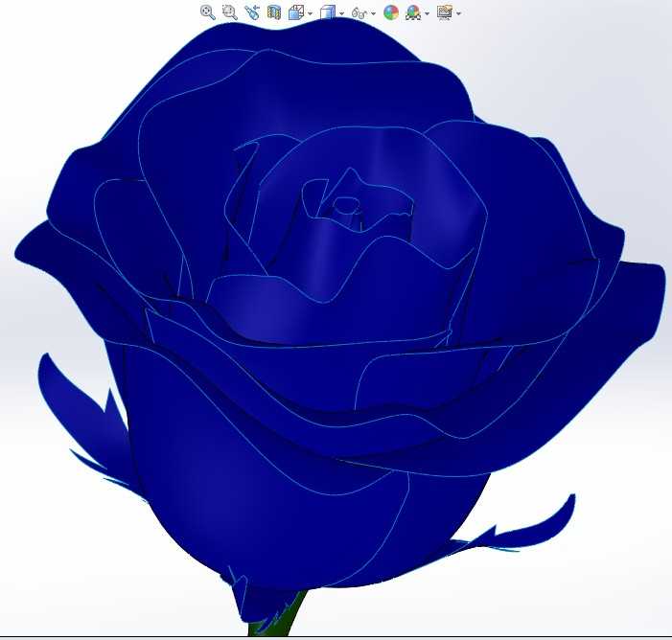Open the Apply Scene dropdown arrow
Viewport: 672px width, 640px height.
[427, 13]
